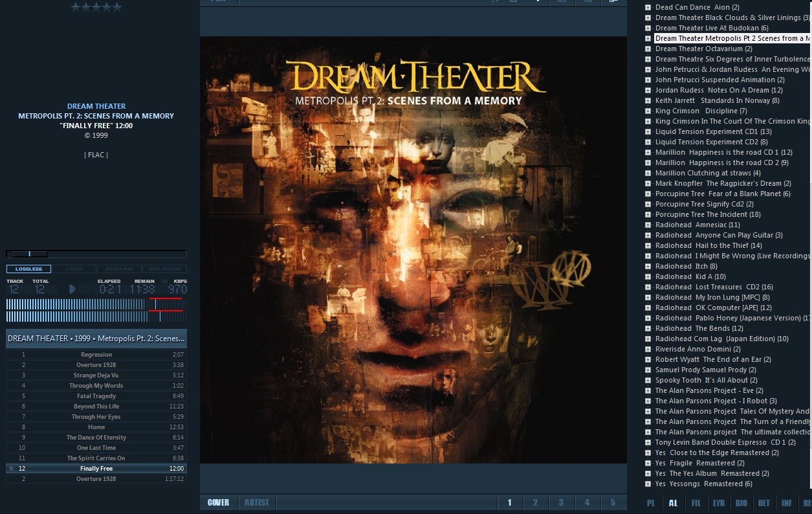Select track 6 Beyond This Life
812x514 pixels.
(x=96, y=407)
